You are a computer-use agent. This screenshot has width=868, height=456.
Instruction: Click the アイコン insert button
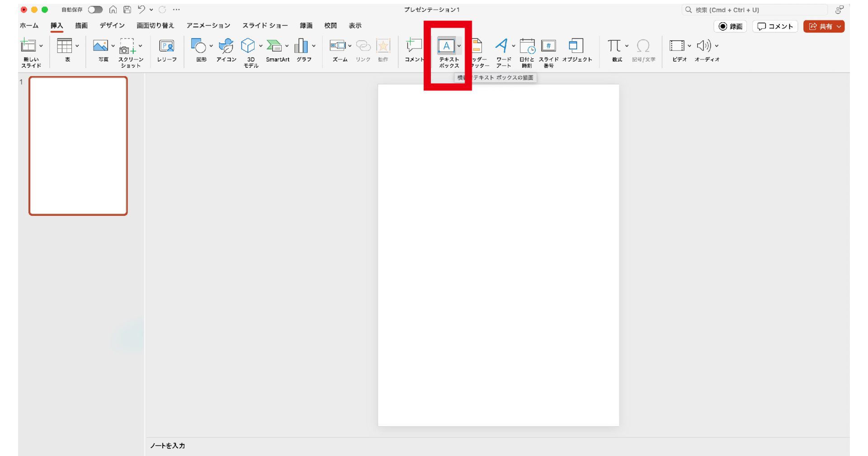coord(226,46)
